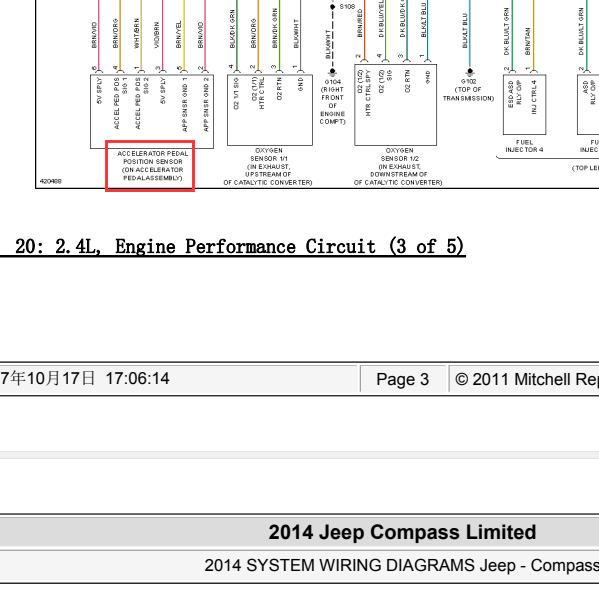Click the diagram number 420488
599x600 pixels.
point(51,181)
